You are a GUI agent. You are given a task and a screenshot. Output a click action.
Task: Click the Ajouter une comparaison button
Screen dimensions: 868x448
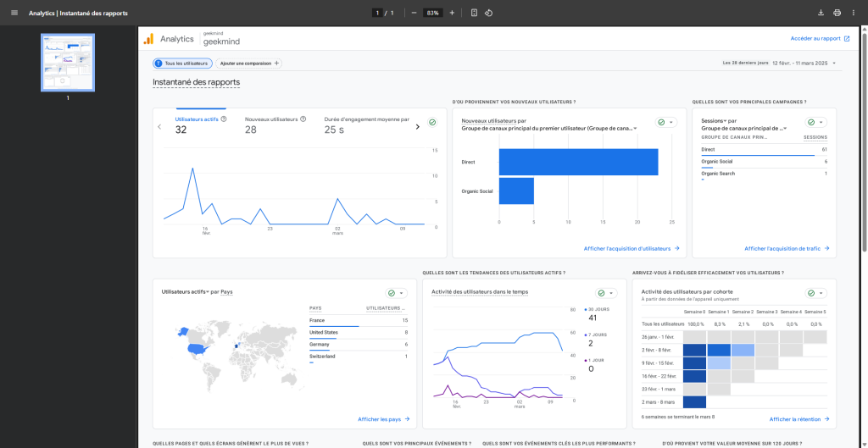[x=248, y=64]
